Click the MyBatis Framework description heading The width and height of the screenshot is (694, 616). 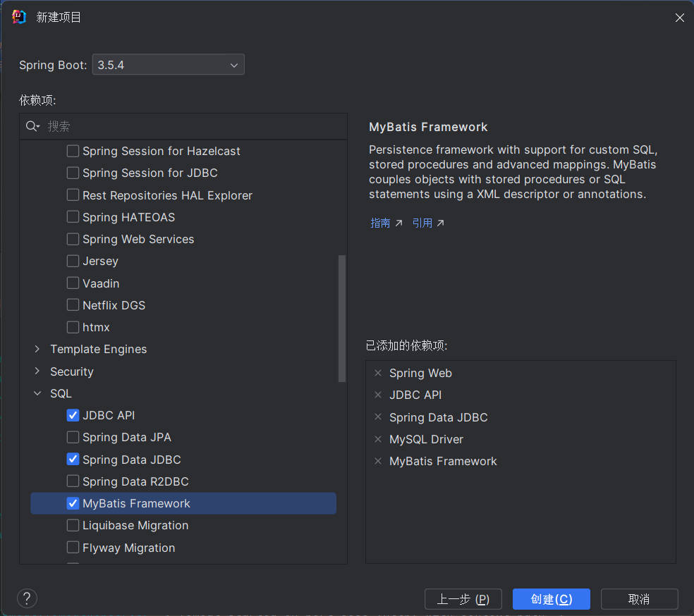click(x=428, y=127)
